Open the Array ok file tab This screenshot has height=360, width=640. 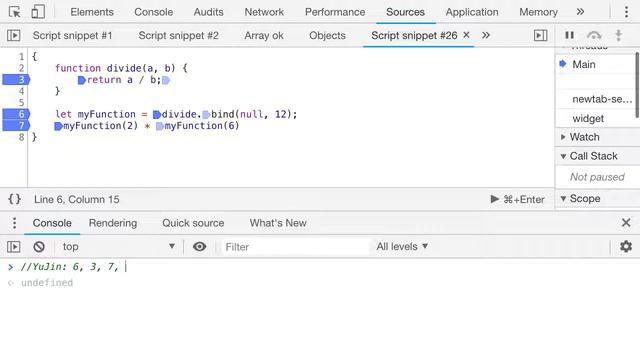[x=264, y=36]
